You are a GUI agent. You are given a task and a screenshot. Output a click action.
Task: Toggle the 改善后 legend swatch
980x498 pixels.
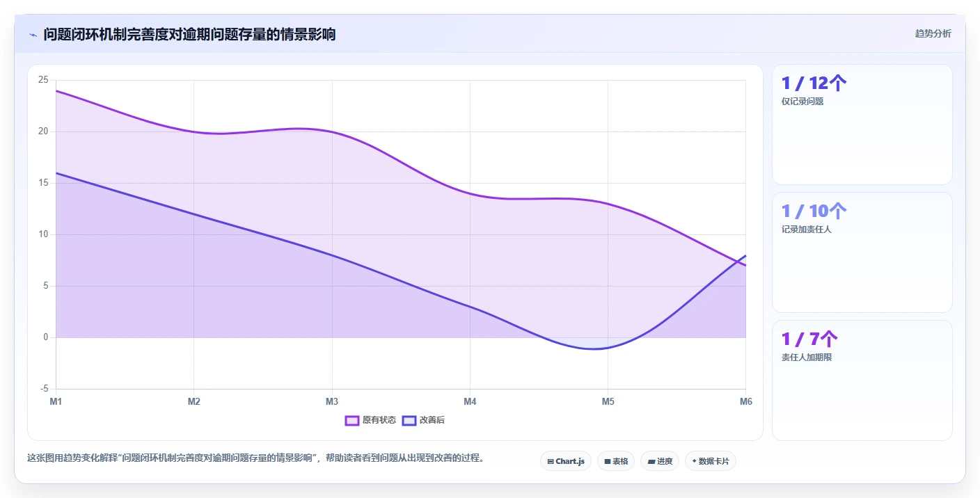click(x=409, y=420)
